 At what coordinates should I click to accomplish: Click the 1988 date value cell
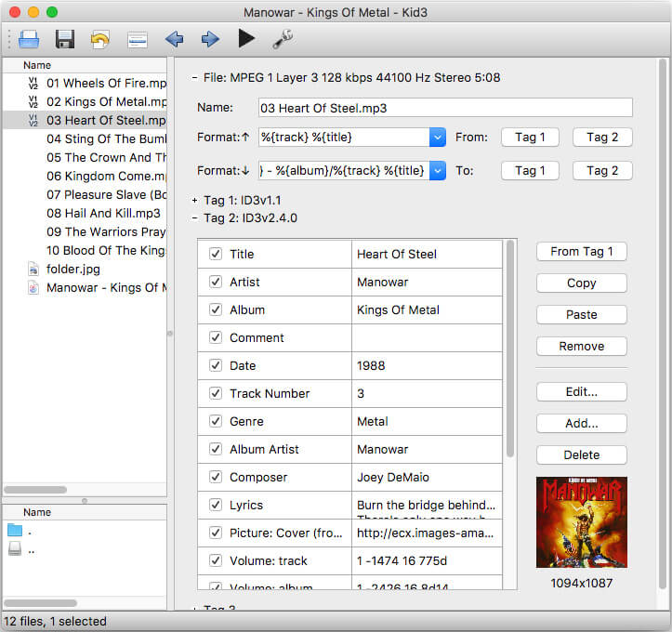[427, 365]
